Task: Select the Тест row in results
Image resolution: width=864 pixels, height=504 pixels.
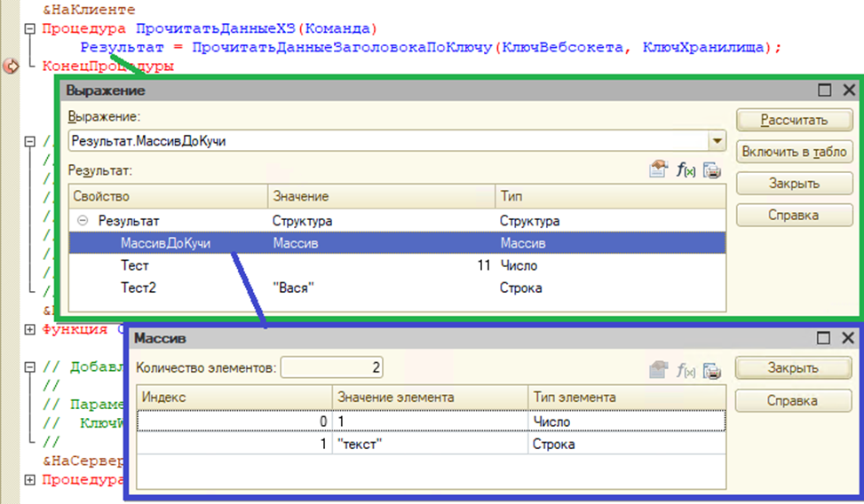Action: coord(397,265)
